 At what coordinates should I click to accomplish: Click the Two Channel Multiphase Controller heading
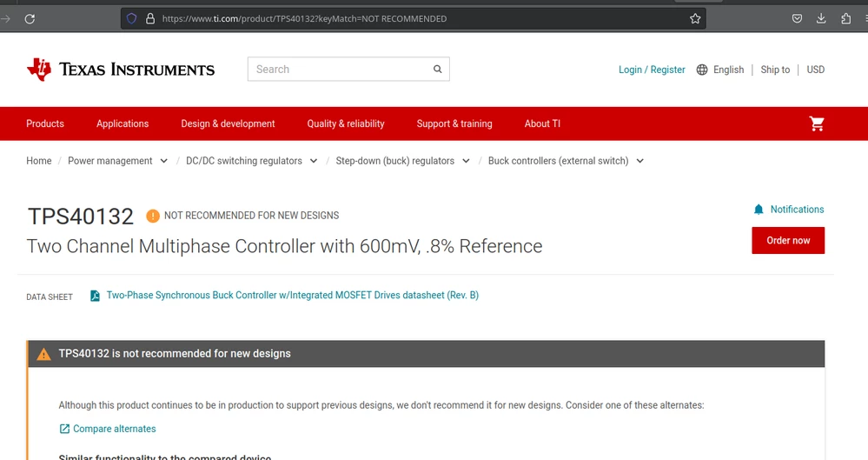coord(284,246)
